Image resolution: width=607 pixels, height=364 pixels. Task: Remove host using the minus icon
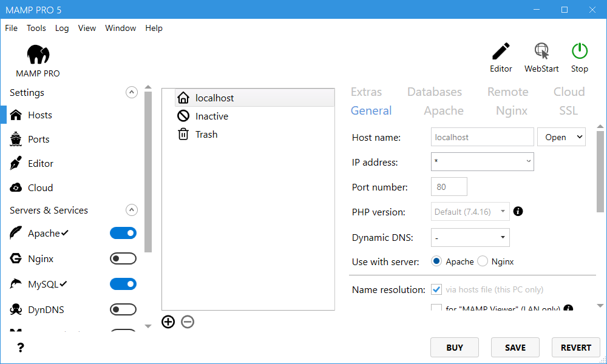tap(188, 322)
